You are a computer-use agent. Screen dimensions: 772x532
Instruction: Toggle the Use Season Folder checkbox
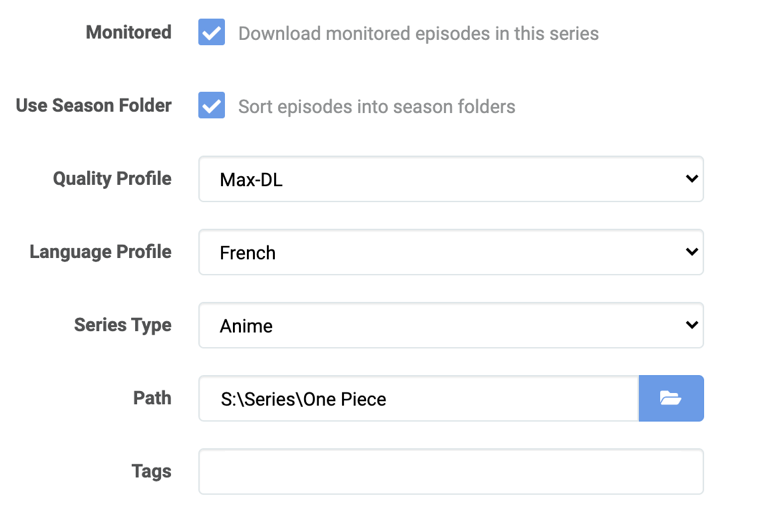(x=212, y=106)
